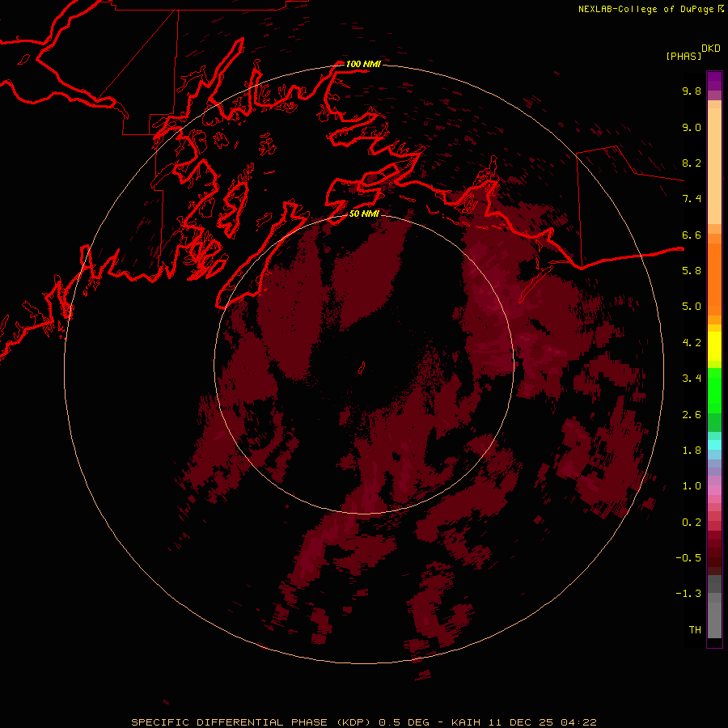The height and width of the screenshot is (728, 728).
Task: Pick the pink band of the color bar
Action: point(714,490)
